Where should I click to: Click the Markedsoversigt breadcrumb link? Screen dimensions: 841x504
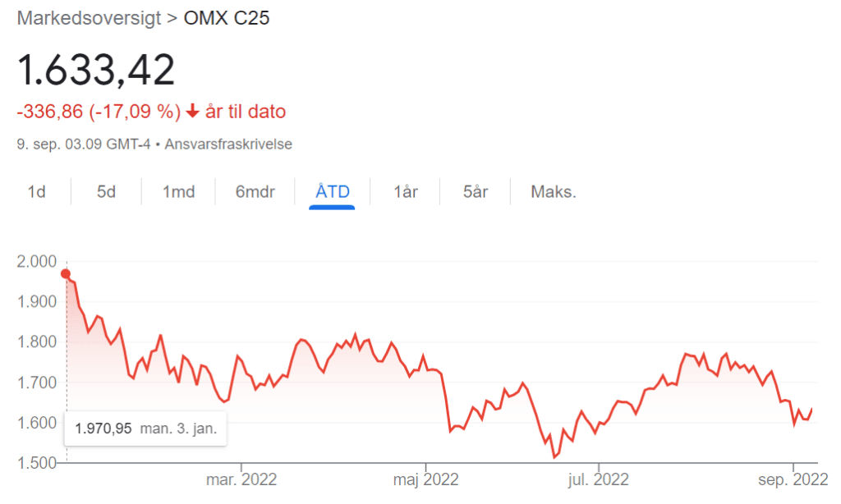(89, 18)
